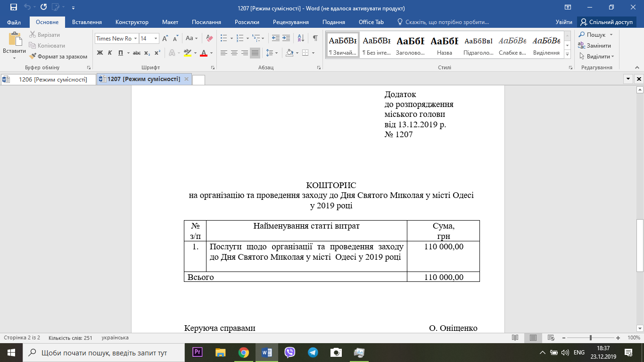Switch to the Конструктор ribbon tab
Image resolution: width=644 pixels, height=362 pixels.
point(132,22)
